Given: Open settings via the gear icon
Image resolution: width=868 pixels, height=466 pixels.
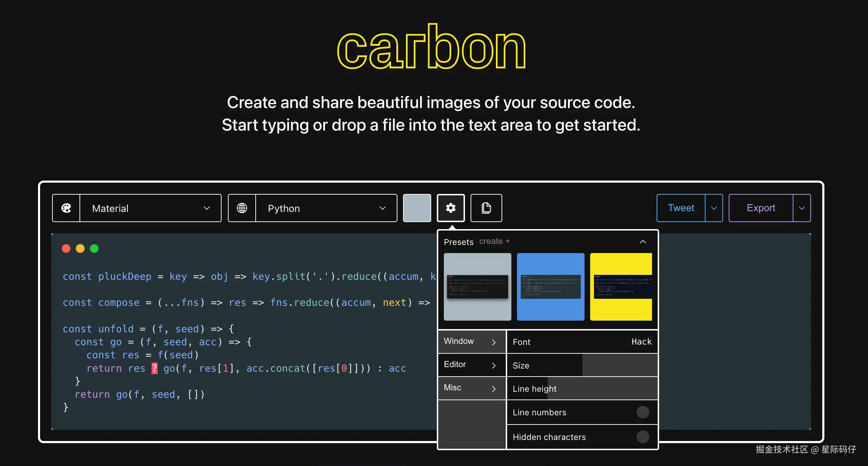Looking at the screenshot, I should coord(451,208).
